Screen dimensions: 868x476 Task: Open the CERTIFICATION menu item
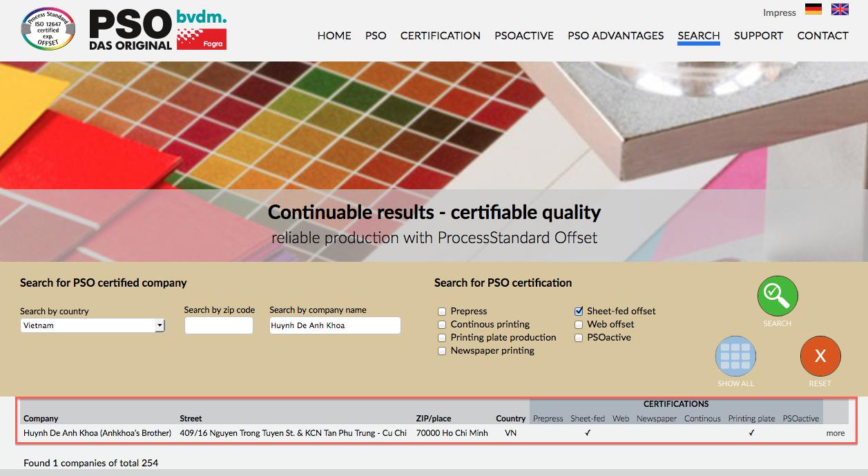click(x=441, y=36)
